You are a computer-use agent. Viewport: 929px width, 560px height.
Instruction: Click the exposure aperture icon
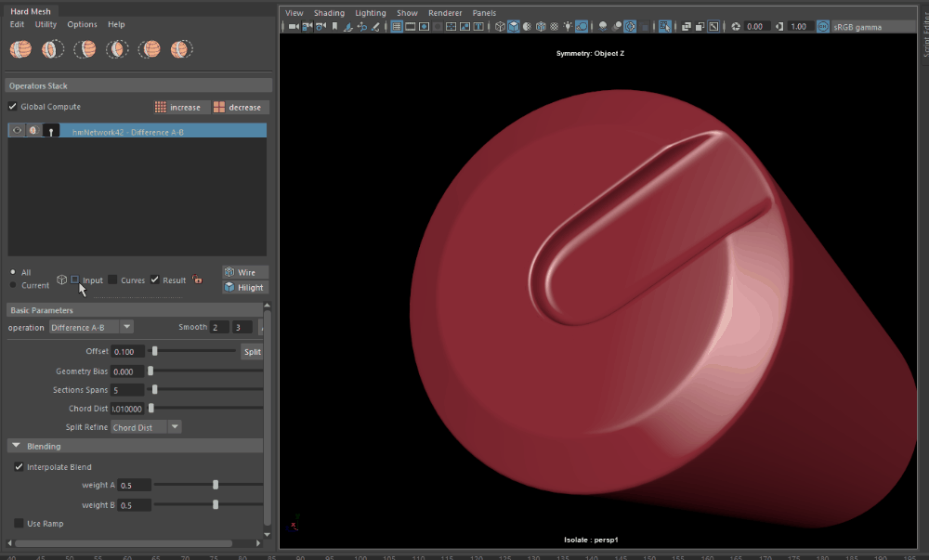736,27
